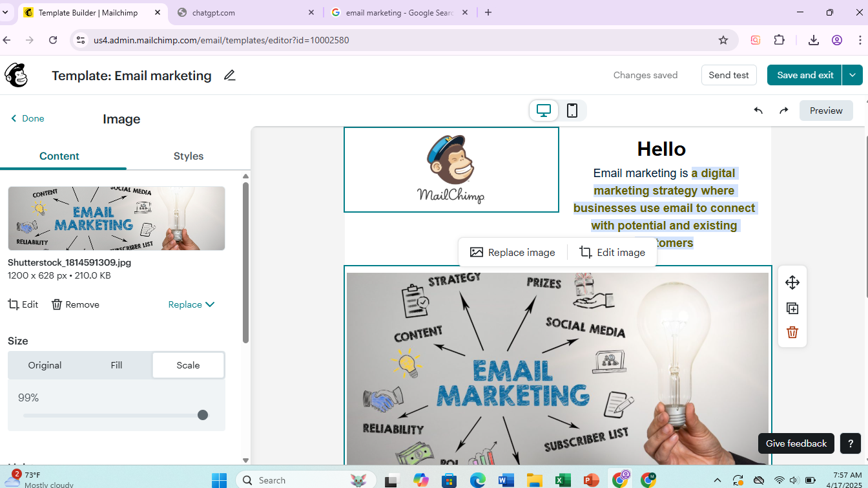Click the redo arrow icon
The width and height of the screenshot is (868, 488).
click(783, 111)
